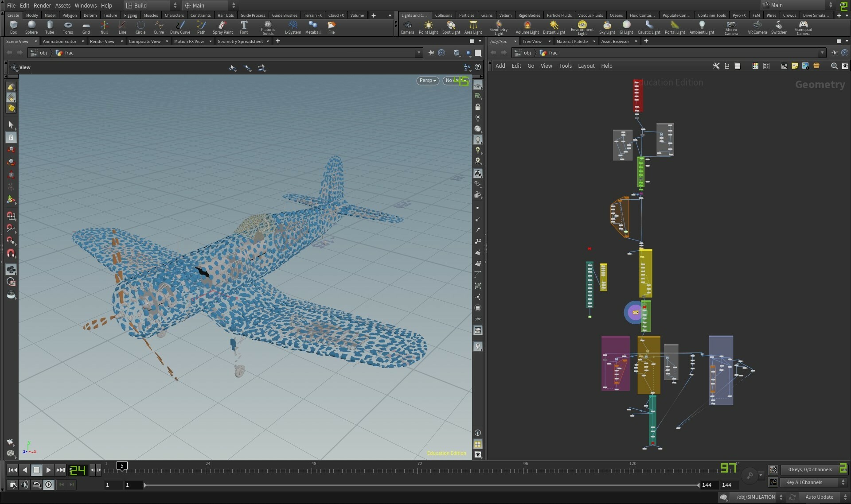The image size is (851, 504).
Task: Switch to the Geometry Spreadsheet tab
Action: click(240, 41)
